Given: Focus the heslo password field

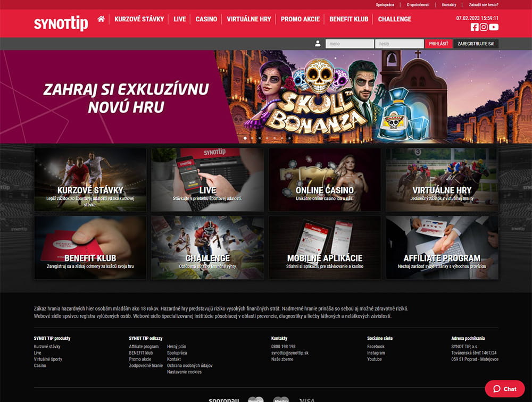Looking at the screenshot, I should 400,44.
